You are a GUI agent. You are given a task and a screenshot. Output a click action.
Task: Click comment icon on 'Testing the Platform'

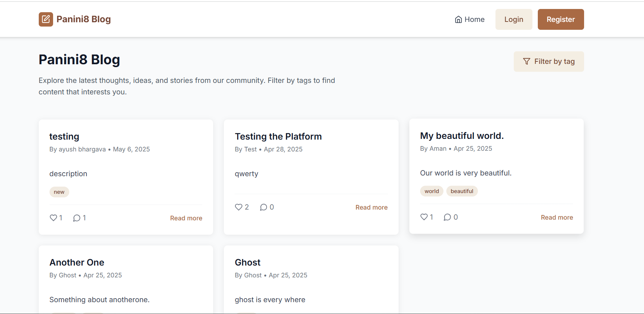pos(263,207)
